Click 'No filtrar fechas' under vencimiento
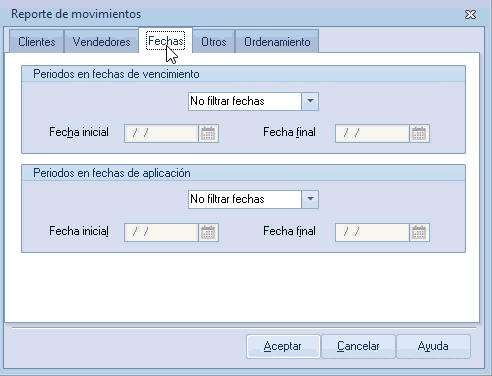 click(x=245, y=101)
